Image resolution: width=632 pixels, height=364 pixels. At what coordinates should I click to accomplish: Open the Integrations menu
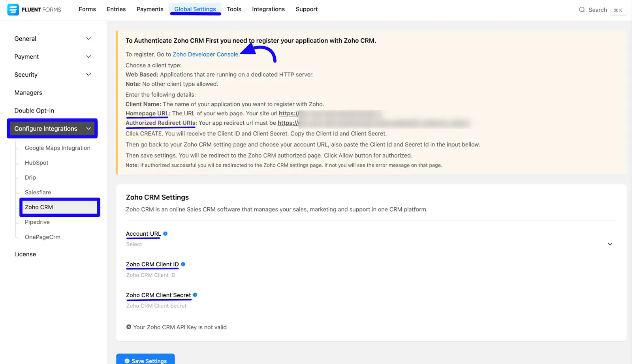tap(268, 9)
